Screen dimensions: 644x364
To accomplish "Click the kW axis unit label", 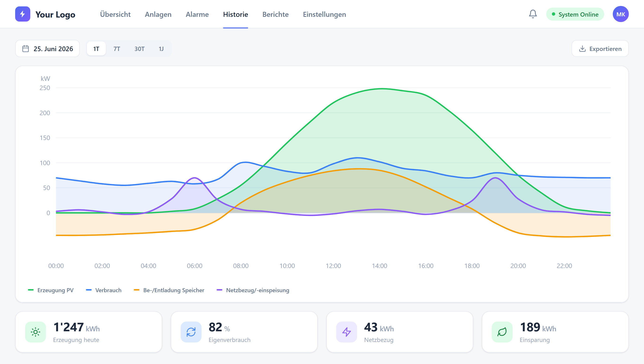I will pyautogui.click(x=45, y=78).
